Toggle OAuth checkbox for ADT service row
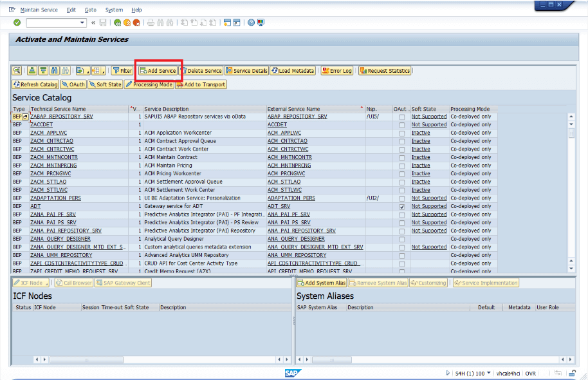The image size is (588, 380). 402,207
